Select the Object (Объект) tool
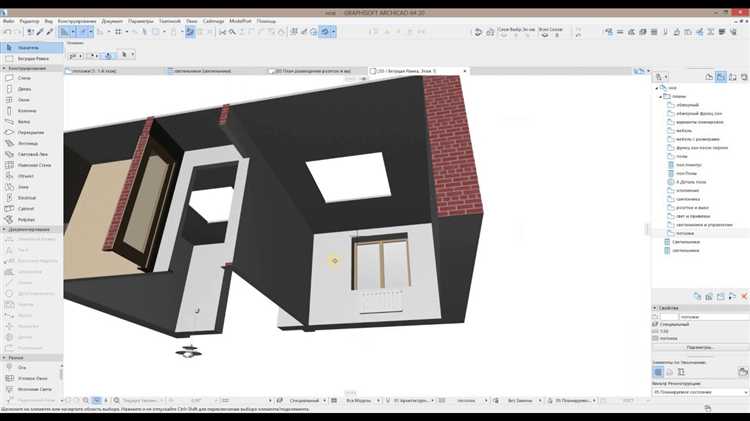The height and width of the screenshot is (421, 750). coord(32,176)
